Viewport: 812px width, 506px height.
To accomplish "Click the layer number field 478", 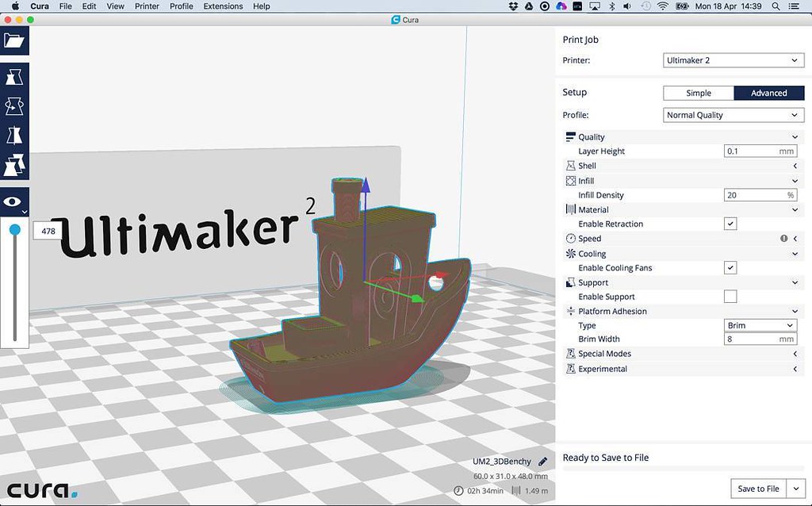I will 48,231.
